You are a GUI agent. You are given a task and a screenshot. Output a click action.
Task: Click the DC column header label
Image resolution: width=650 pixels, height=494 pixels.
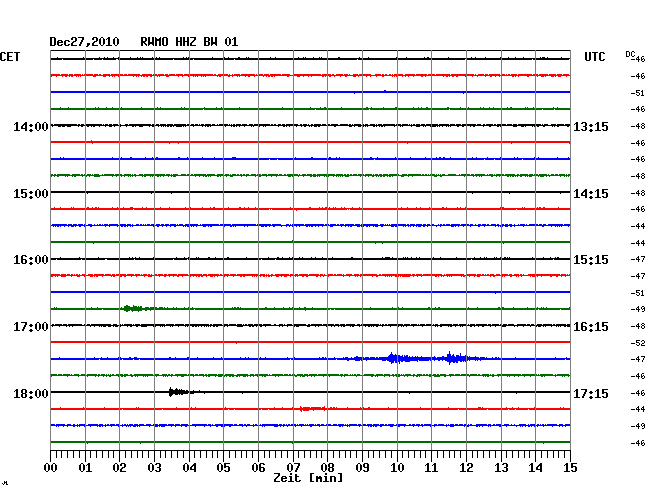tap(630, 54)
